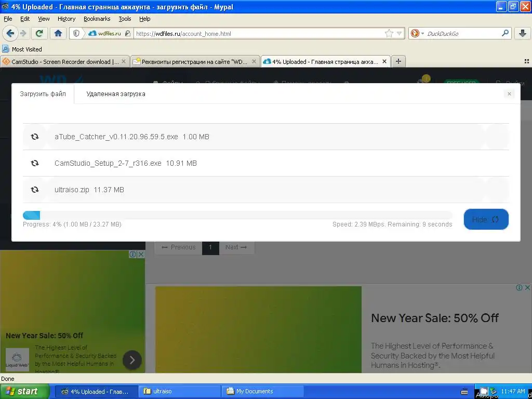Switch to My Documents taskbar window
Image resolution: width=532 pixels, height=399 pixels.
click(x=263, y=391)
